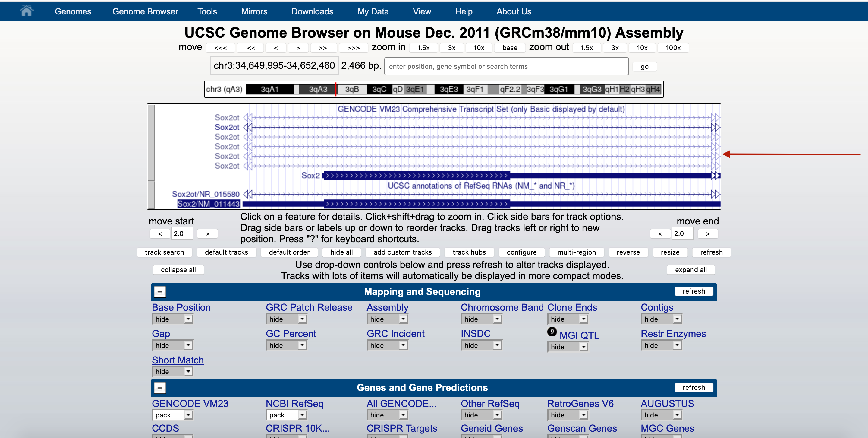Click the 3qE3 band on chromosome ideogram

pos(448,89)
